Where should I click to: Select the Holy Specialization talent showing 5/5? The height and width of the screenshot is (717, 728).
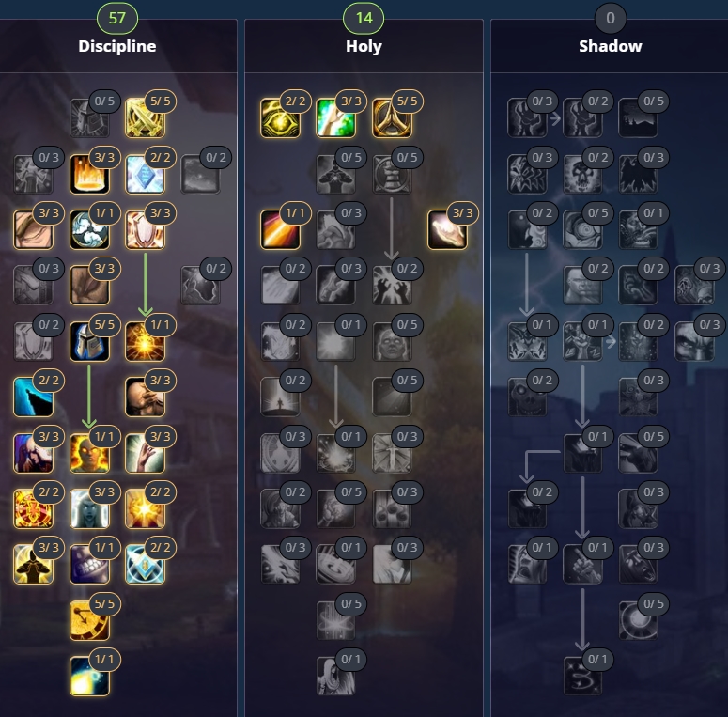pyautogui.click(x=392, y=117)
